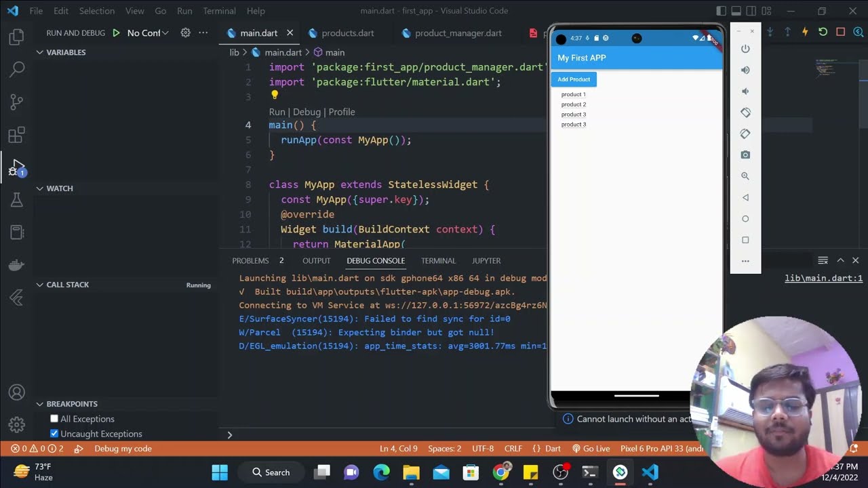Screen dimensions: 868x488
Task: Click Add Product button in emulator app
Action: coord(574,79)
